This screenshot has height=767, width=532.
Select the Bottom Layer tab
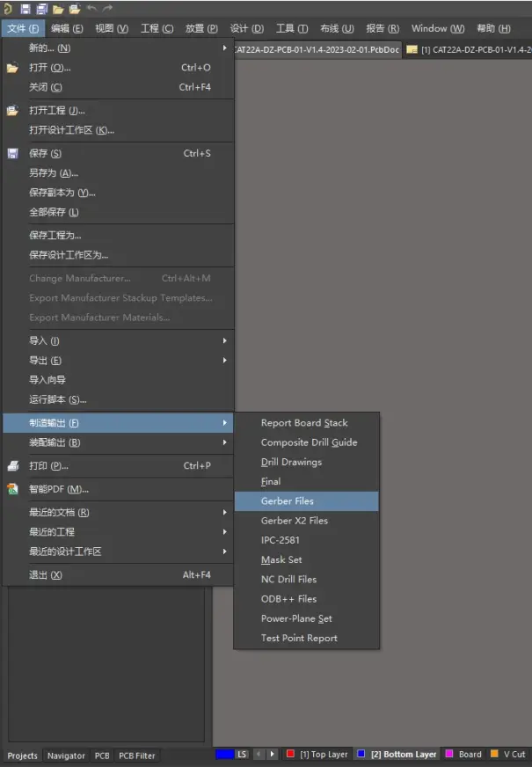(x=403, y=755)
